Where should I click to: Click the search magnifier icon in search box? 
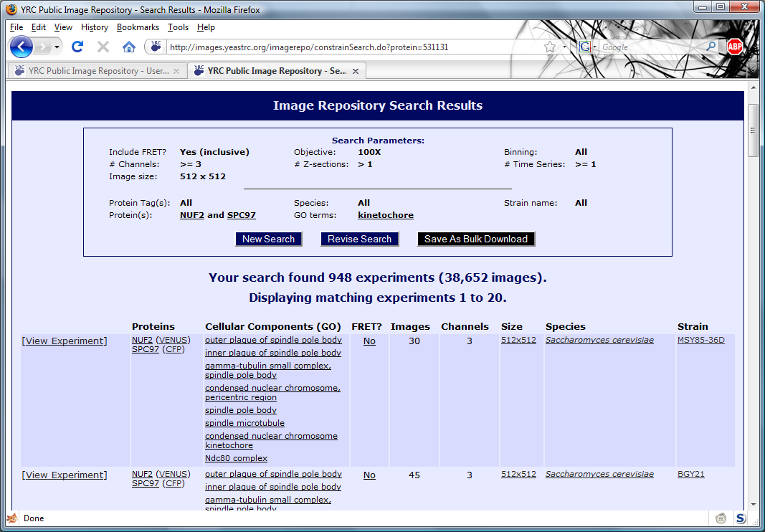711,47
